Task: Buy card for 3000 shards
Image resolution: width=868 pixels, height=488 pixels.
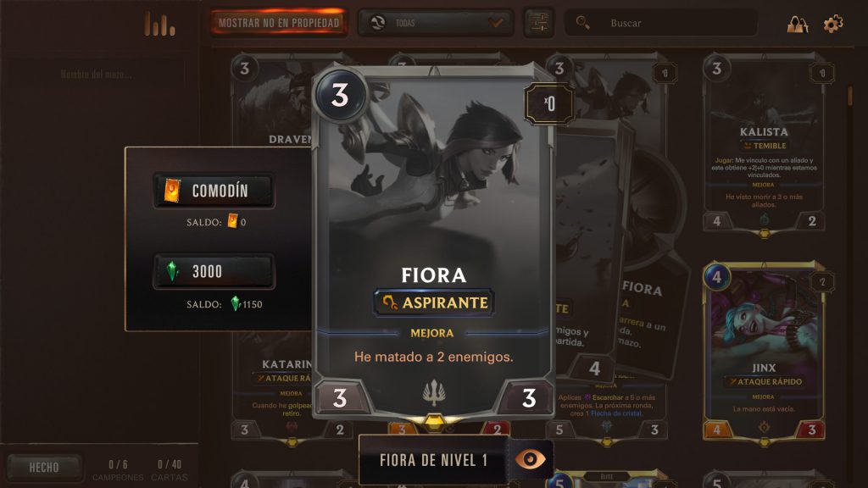Action: coord(214,271)
